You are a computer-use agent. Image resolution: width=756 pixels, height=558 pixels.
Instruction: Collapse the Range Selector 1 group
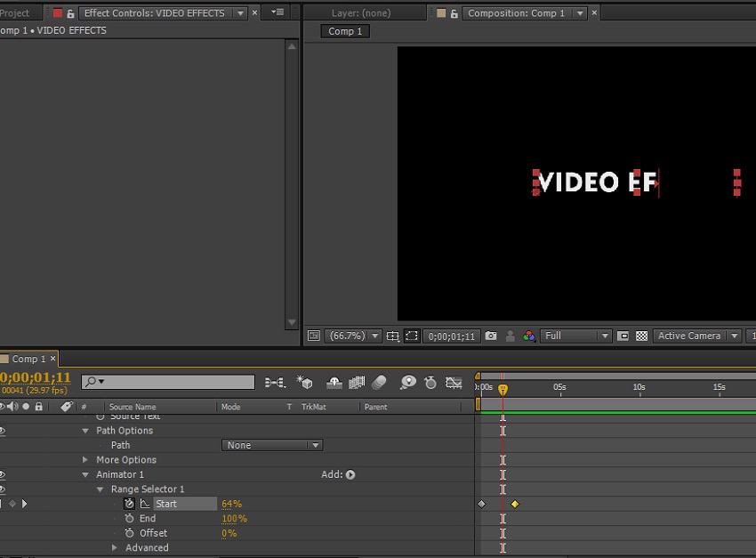(x=101, y=489)
